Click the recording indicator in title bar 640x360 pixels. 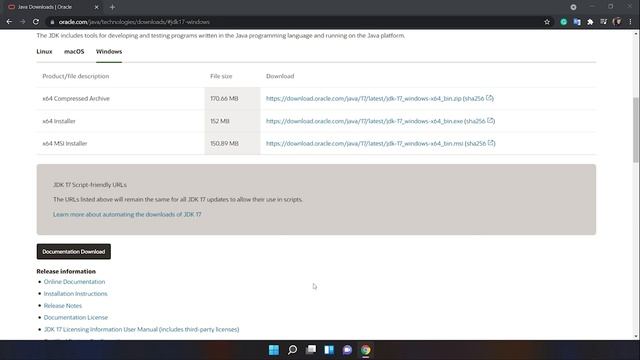coord(573,7)
